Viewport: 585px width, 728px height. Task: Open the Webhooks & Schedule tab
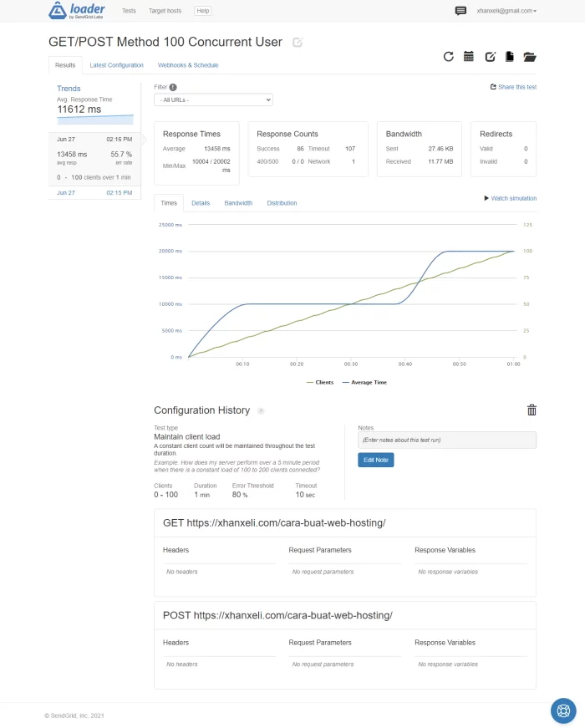tap(188, 65)
